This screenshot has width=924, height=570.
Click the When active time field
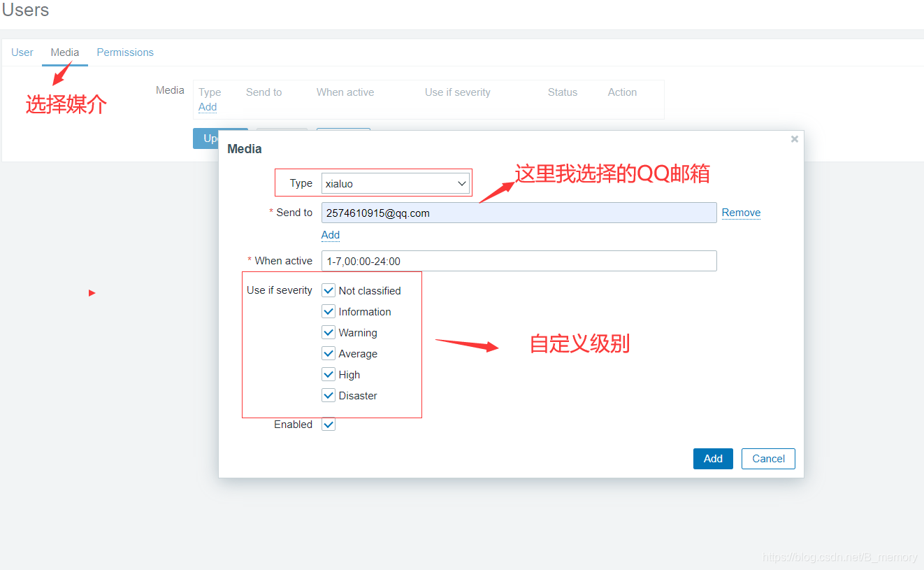tap(519, 261)
